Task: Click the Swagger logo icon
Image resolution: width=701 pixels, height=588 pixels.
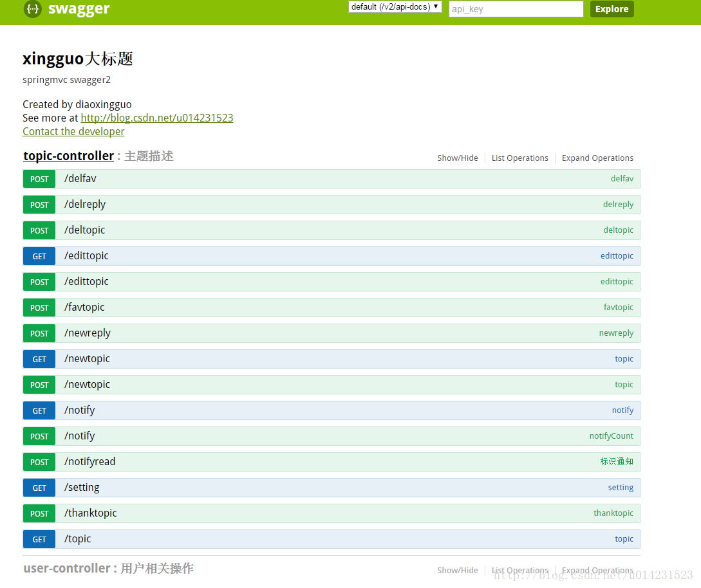Action: click(32, 10)
